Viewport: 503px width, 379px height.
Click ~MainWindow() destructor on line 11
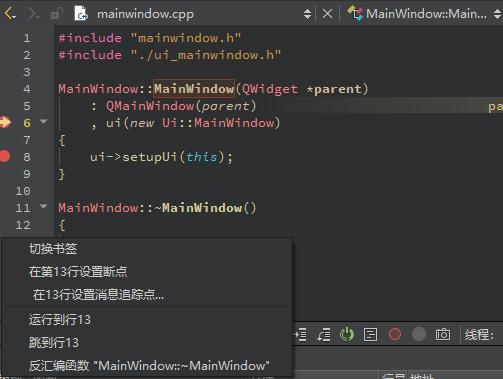point(205,208)
